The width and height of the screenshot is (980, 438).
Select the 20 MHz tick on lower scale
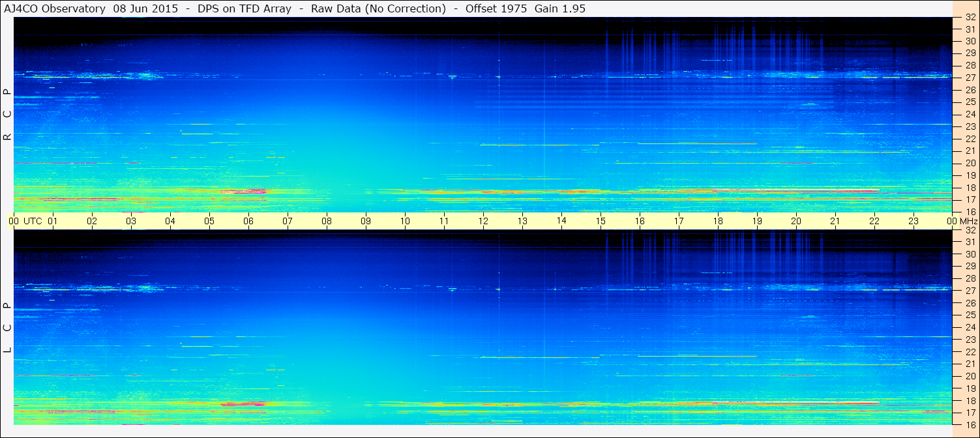point(970,376)
